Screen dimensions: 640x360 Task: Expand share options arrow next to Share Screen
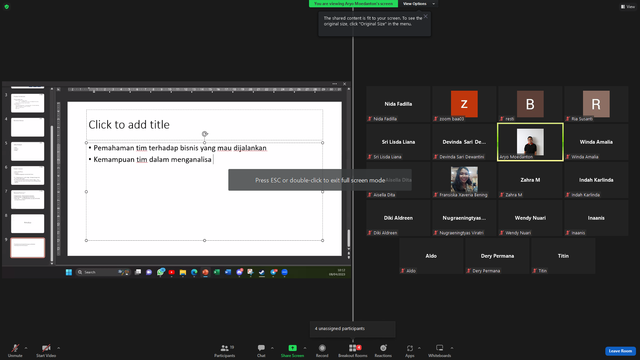click(305, 348)
